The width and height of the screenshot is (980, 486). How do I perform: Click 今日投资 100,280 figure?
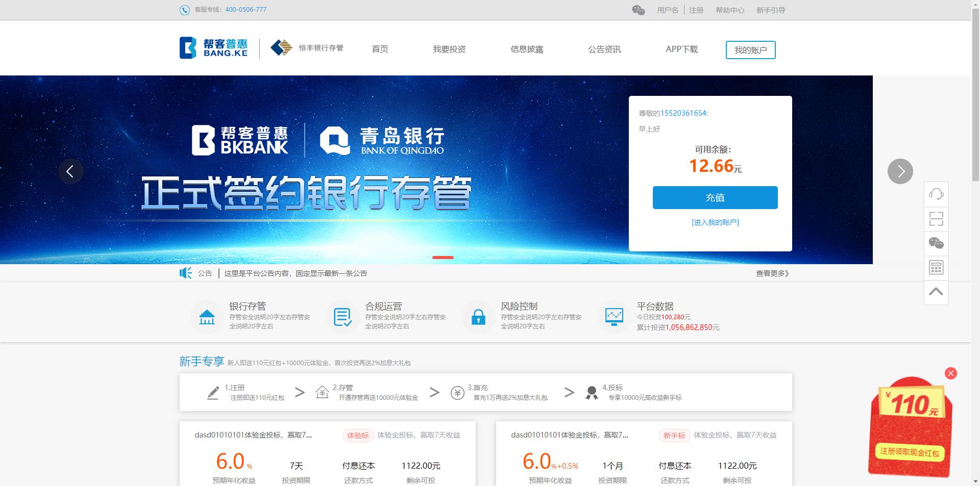coord(664,317)
